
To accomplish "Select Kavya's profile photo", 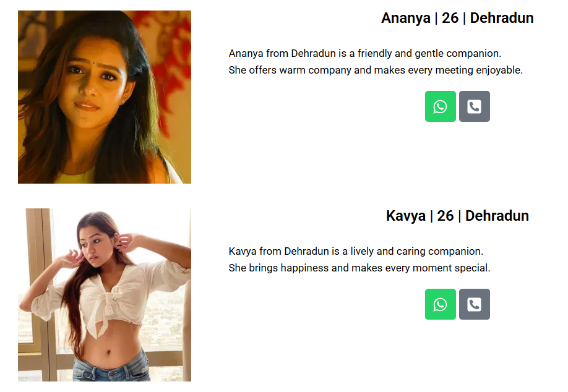I will (105, 295).
